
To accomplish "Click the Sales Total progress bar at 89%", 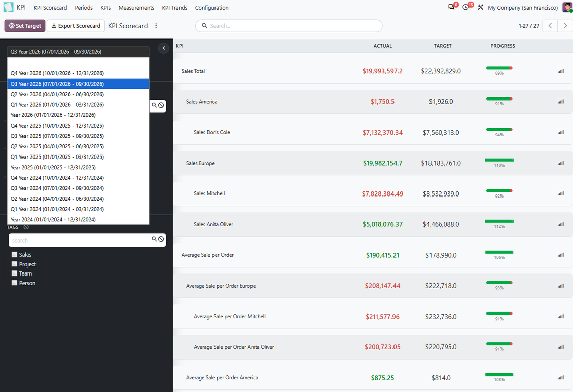I will click(499, 68).
